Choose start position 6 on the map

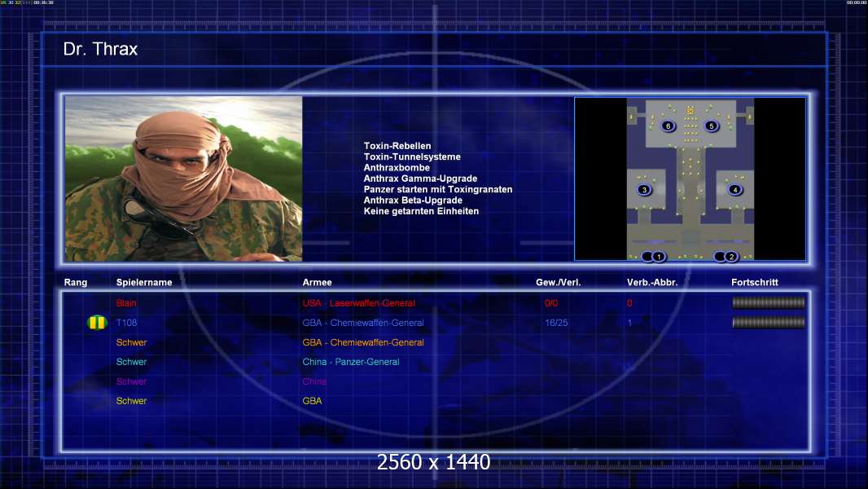pyautogui.click(x=669, y=126)
